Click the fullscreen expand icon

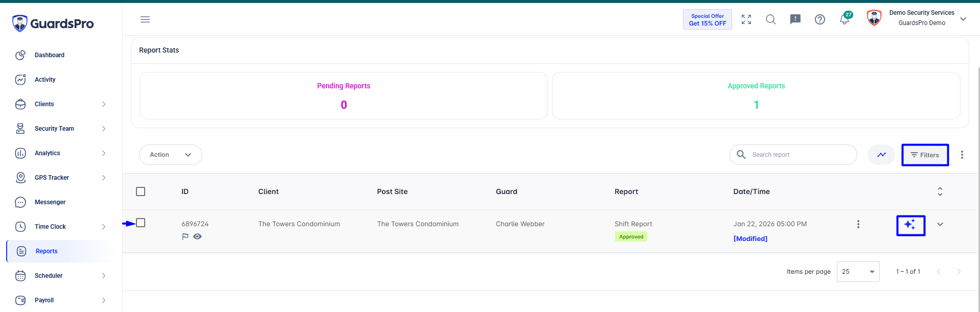pos(746,19)
